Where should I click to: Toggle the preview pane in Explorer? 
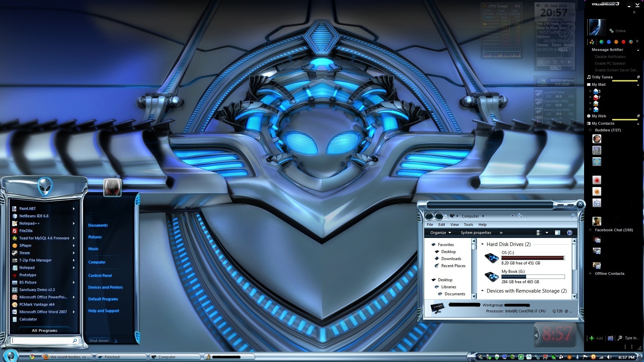tap(558, 233)
